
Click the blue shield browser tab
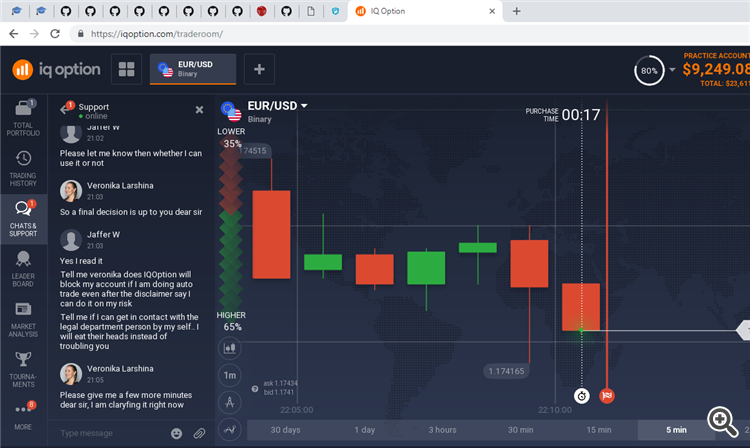point(335,11)
